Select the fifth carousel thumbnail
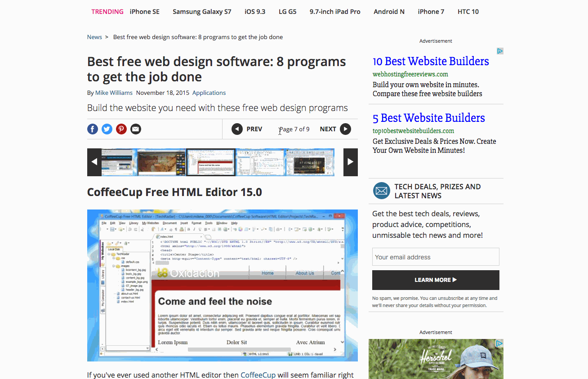Image resolution: width=588 pixels, height=379 pixels. (x=310, y=162)
